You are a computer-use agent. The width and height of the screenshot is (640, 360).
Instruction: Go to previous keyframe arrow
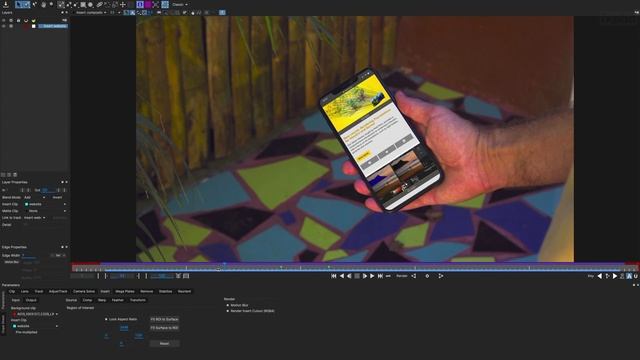click(600, 276)
